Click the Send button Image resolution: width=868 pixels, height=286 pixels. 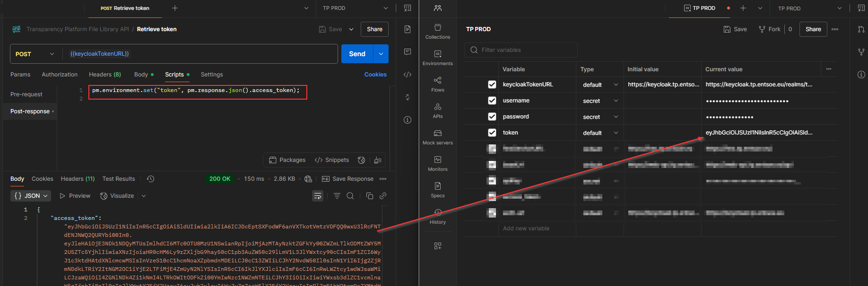point(357,54)
